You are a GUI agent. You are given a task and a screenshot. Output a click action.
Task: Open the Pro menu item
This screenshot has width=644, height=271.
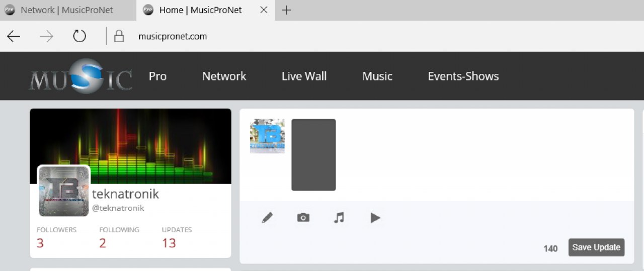click(x=157, y=76)
